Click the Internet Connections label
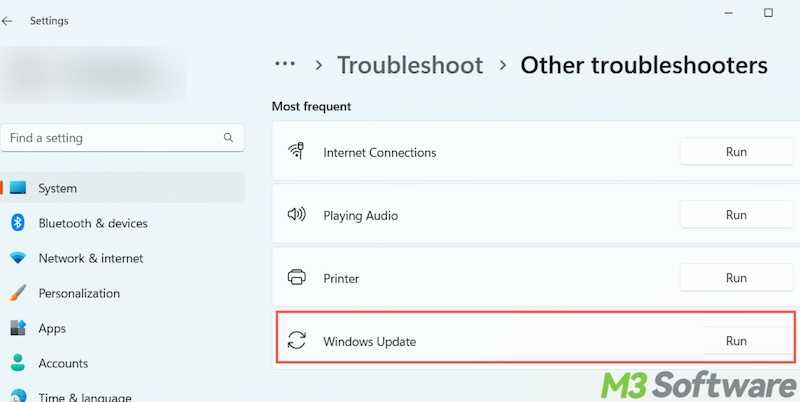This screenshot has height=402, width=800. (380, 153)
